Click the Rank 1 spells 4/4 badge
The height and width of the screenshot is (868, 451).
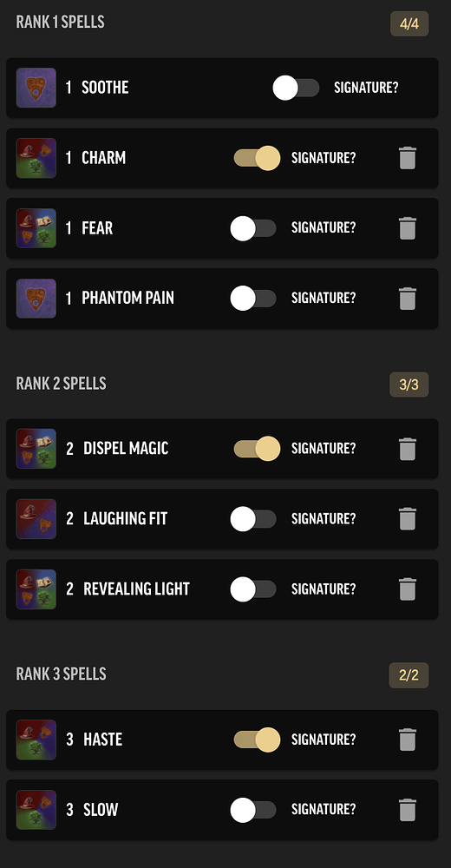[409, 23]
